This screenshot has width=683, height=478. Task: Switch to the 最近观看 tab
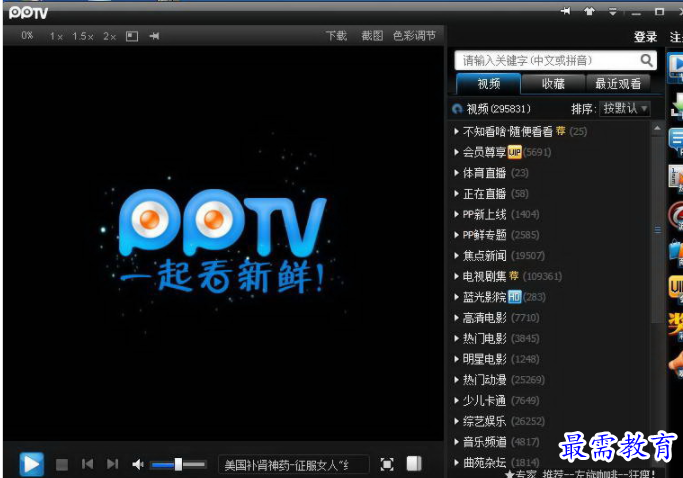(618, 84)
